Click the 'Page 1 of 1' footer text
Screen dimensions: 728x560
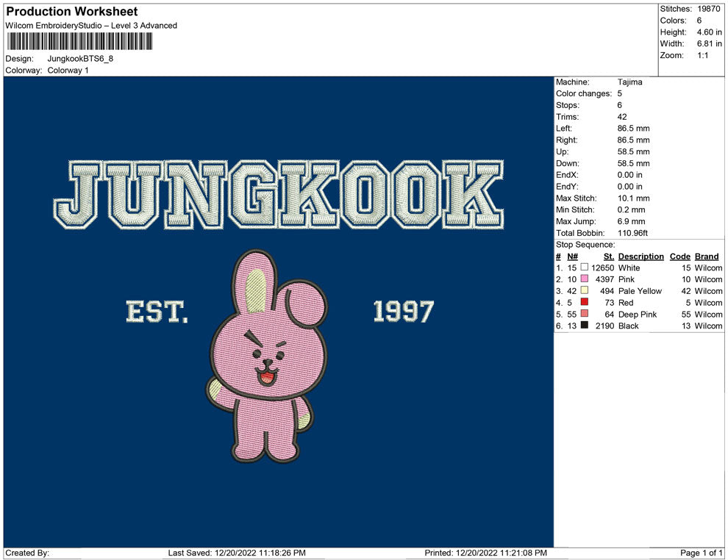click(702, 553)
